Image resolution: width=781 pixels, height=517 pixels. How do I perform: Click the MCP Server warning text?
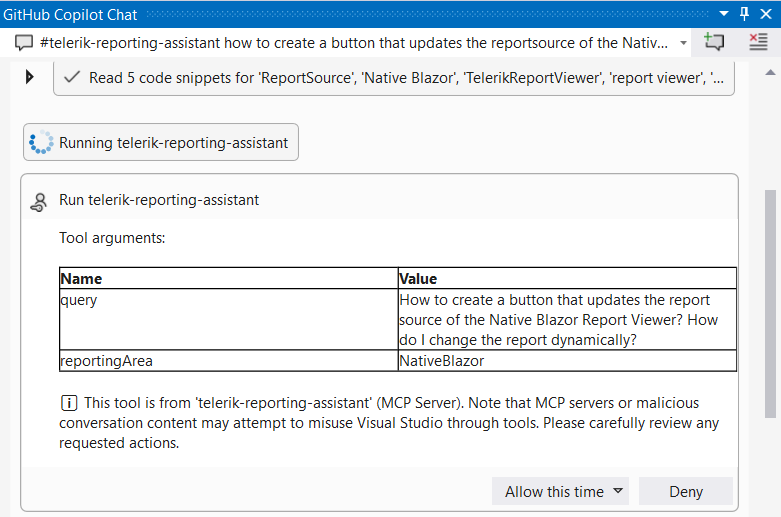point(389,422)
